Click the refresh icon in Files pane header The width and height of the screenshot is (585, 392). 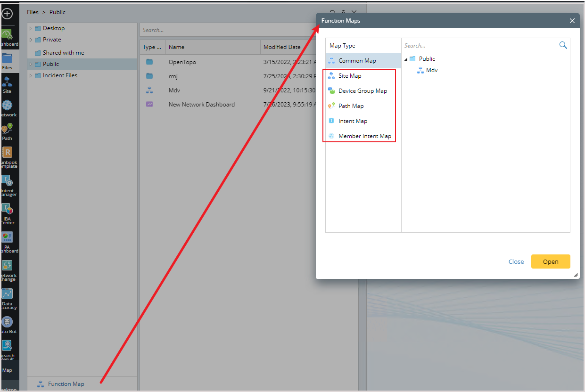(332, 13)
